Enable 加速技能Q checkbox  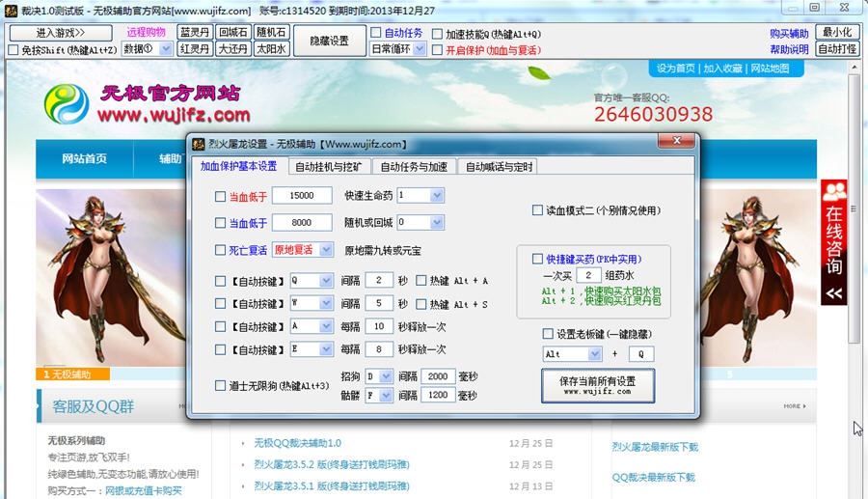pyautogui.click(x=437, y=34)
